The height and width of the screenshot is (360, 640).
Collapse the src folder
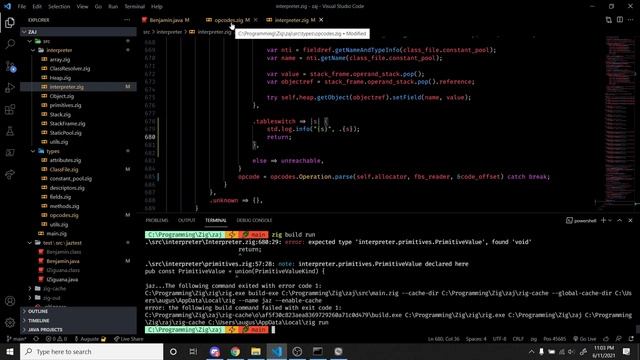[78, 41]
